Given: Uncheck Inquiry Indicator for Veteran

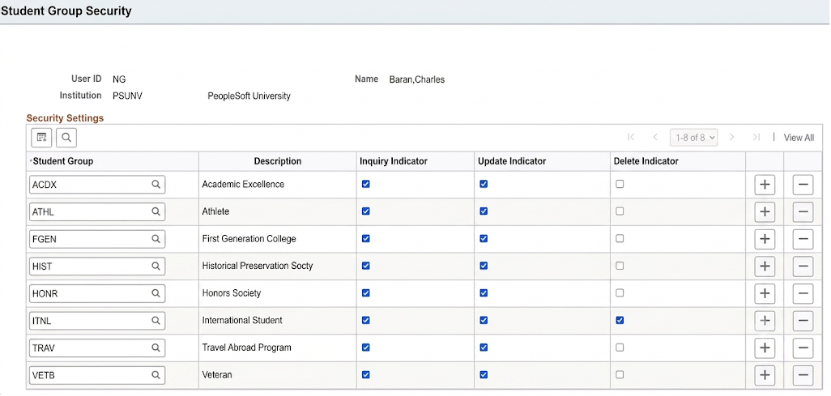Looking at the screenshot, I should [x=366, y=375].
